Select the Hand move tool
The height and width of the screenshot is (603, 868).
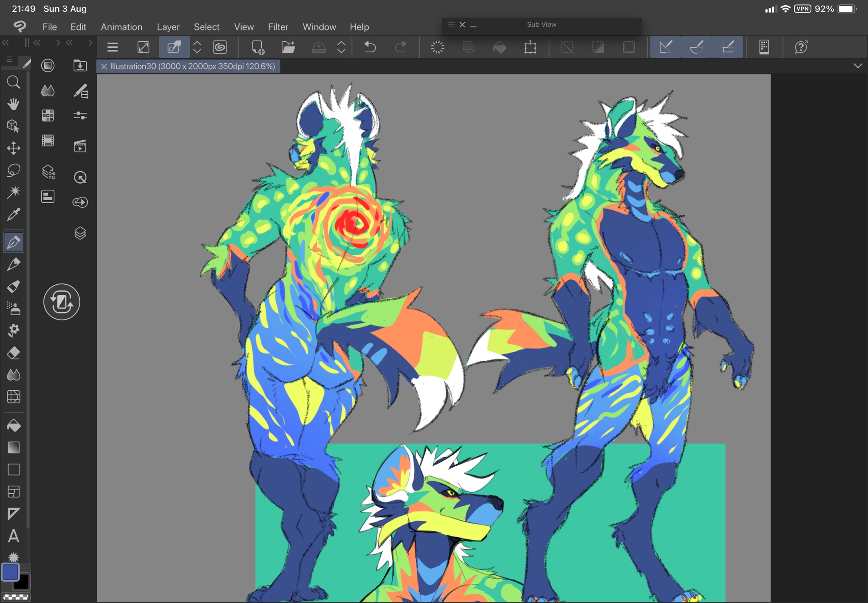tap(13, 104)
